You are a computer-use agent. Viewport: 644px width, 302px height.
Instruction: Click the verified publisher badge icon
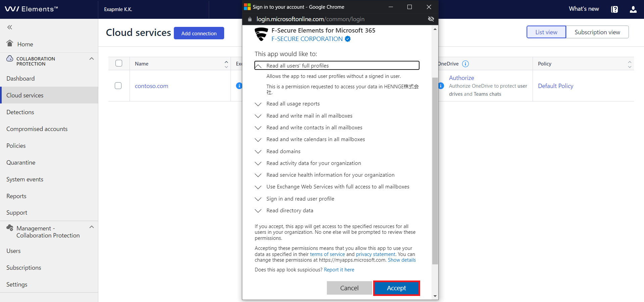348,39
